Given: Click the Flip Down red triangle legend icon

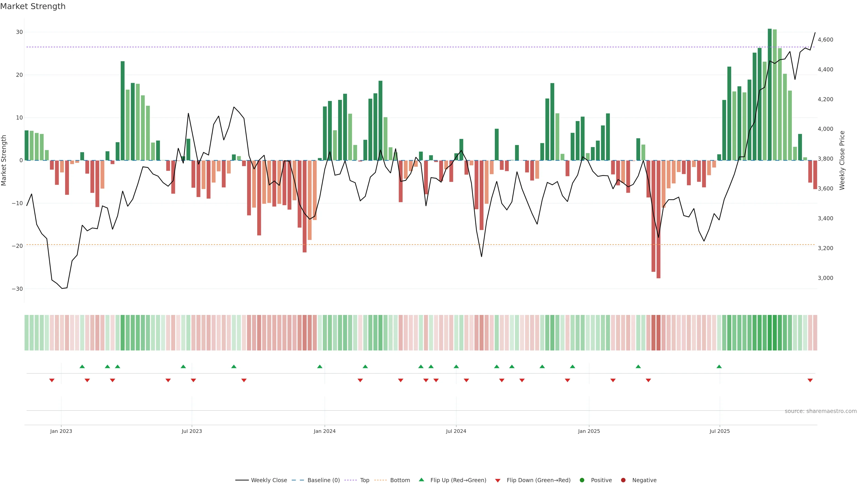Looking at the screenshot, I should pos(498,480).
